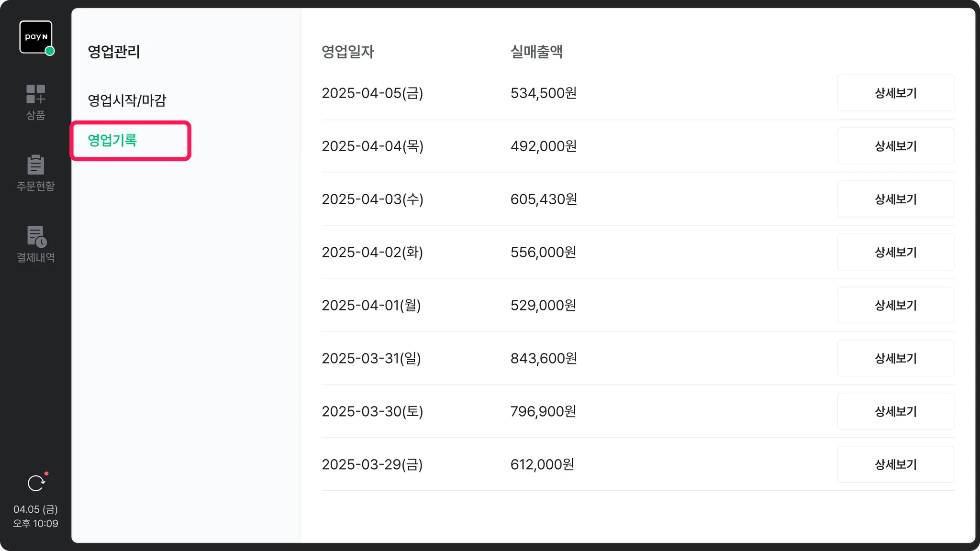Select the 영업시작/마감 menu item
This screenshot has width=980, height=551.
point(127,100)
